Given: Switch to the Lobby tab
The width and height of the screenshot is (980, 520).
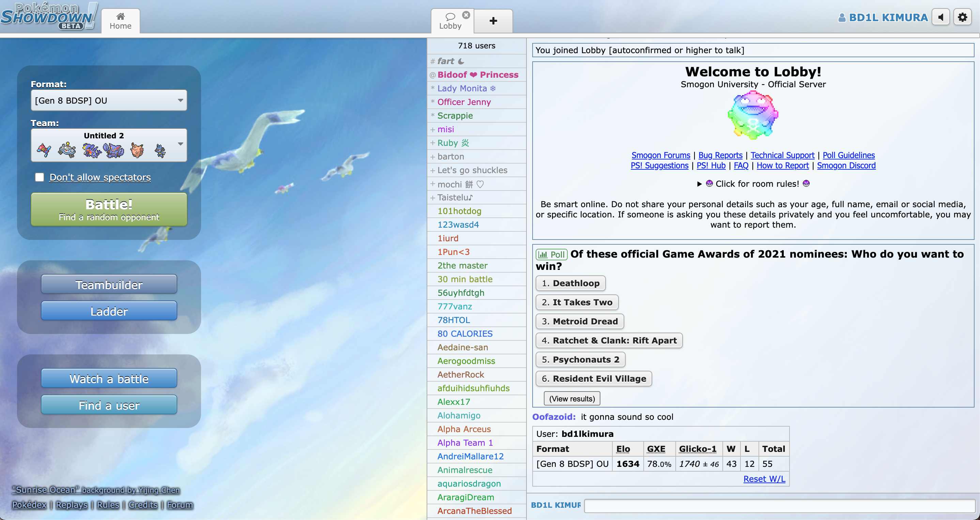Looking at the screenshot, I should 450,21.
